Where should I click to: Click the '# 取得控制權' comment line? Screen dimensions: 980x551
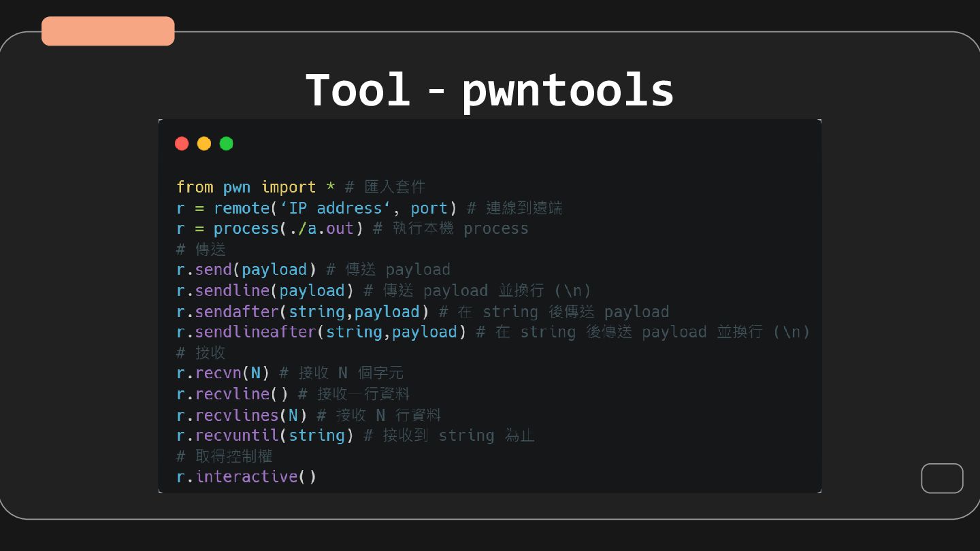pos(225,456)
